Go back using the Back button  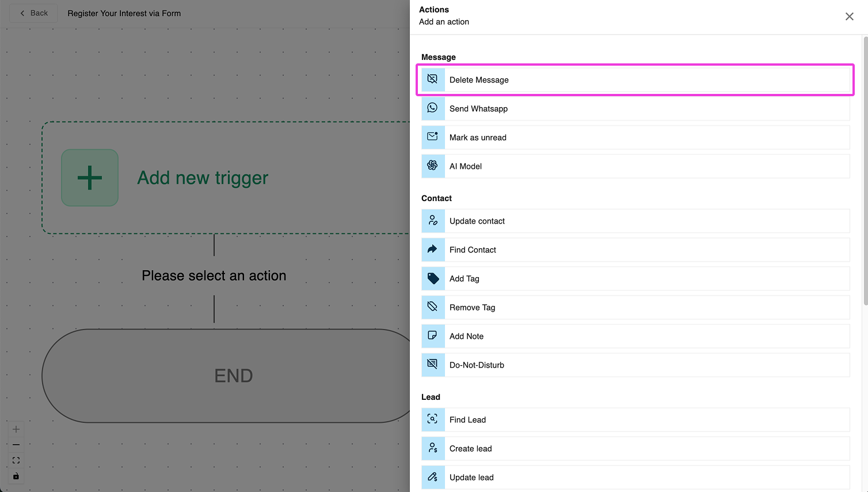34,13
